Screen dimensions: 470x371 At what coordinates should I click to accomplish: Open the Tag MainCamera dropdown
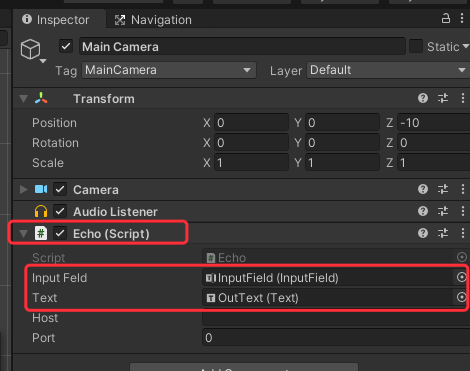[169, 70]
